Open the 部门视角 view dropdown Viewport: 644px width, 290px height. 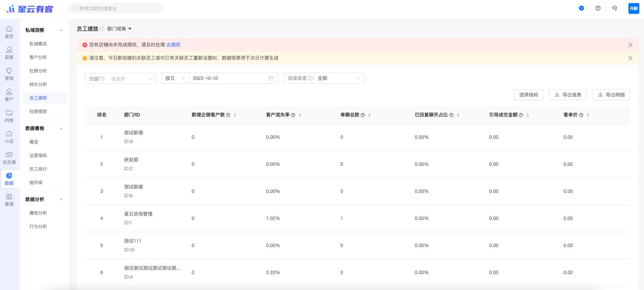tap(119, 29)
